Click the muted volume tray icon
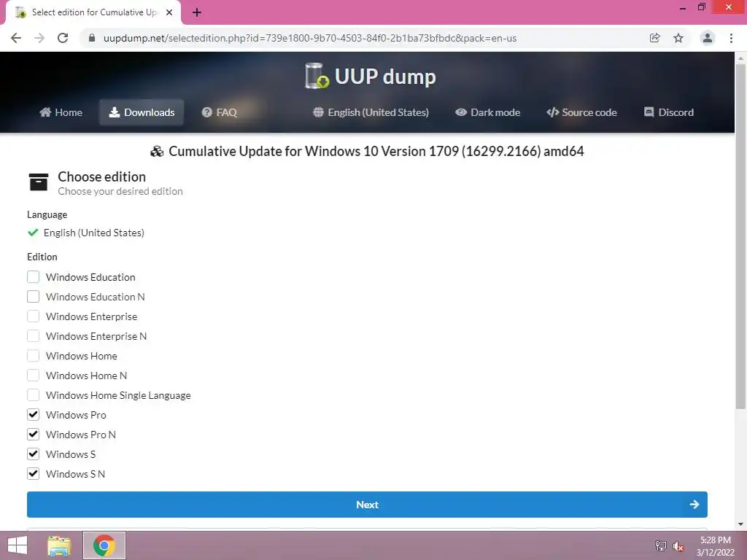The height and width of the screenshot is (560, 747). [678, 546]
